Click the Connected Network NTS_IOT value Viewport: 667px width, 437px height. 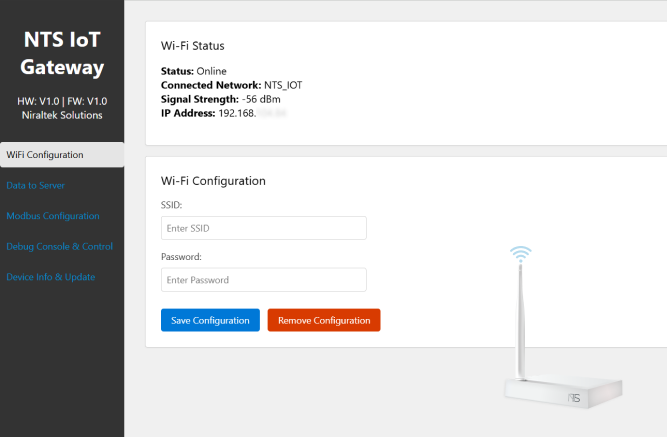click(x=282, y=86)
